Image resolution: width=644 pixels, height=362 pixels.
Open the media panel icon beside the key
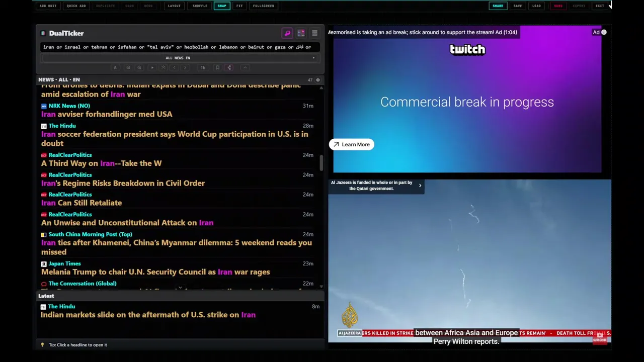[301, 33]
